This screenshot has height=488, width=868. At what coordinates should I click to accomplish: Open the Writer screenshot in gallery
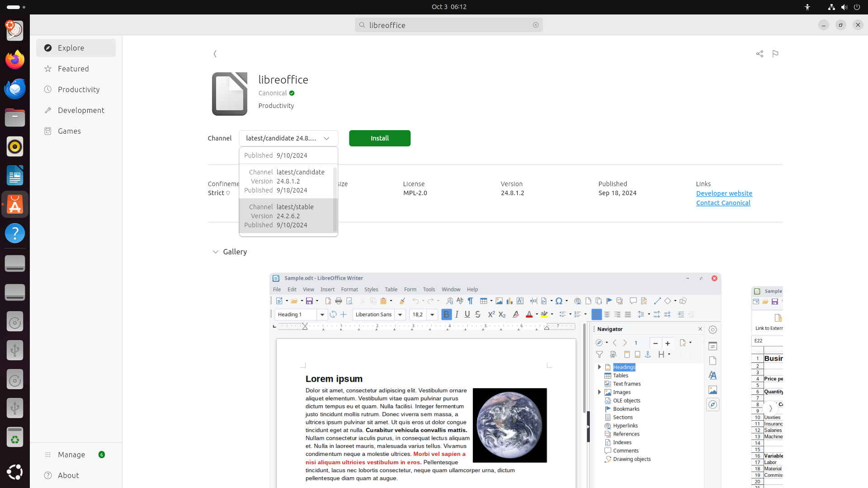(495, 380)
